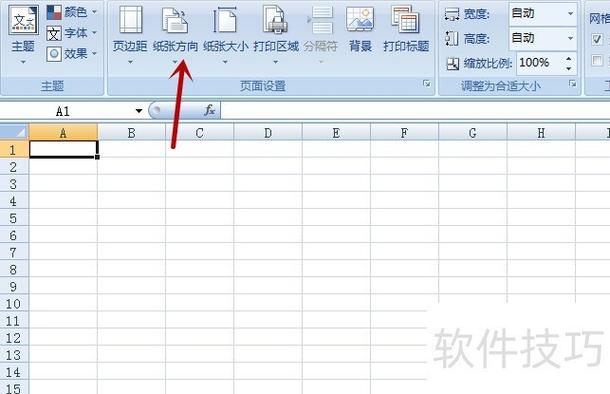Open Print Area (打印区域) button
This screenshot has width=610, height=394.
tap(276, 33)
